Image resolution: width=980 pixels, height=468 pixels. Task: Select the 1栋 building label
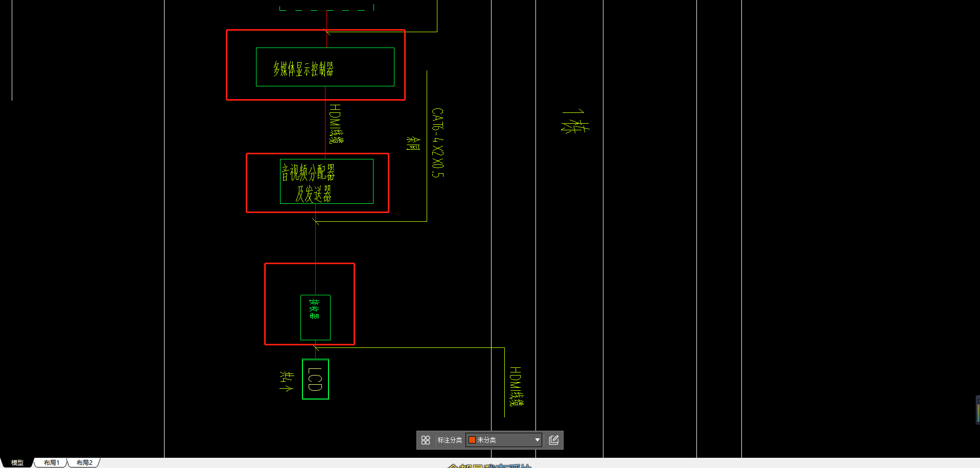[575, 121]
